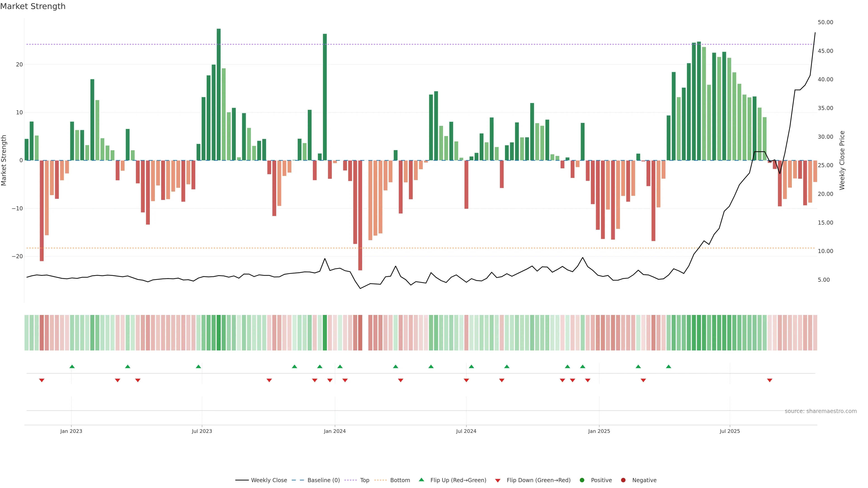
Task: Click the Positive green circle legend icon
Action: click(582, 480)
